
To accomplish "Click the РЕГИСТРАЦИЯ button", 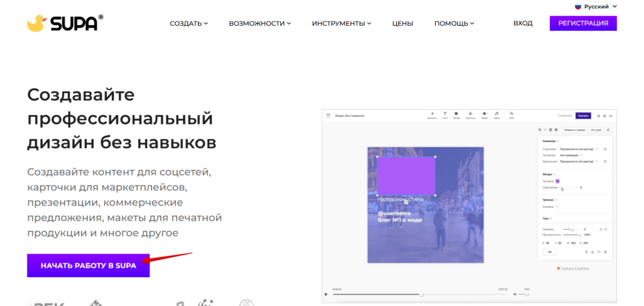I will pyautogui.click(x=583, y=23).
